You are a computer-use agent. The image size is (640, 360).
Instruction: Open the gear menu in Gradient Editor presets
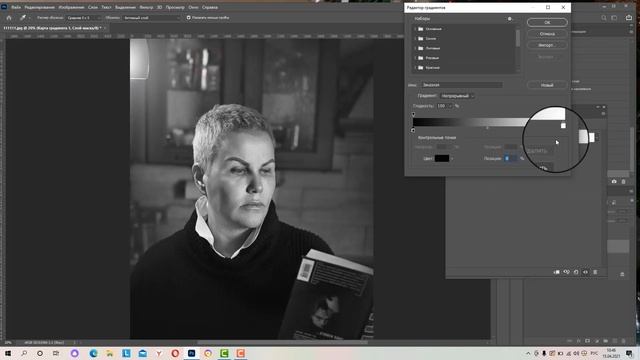pos(509,19)
